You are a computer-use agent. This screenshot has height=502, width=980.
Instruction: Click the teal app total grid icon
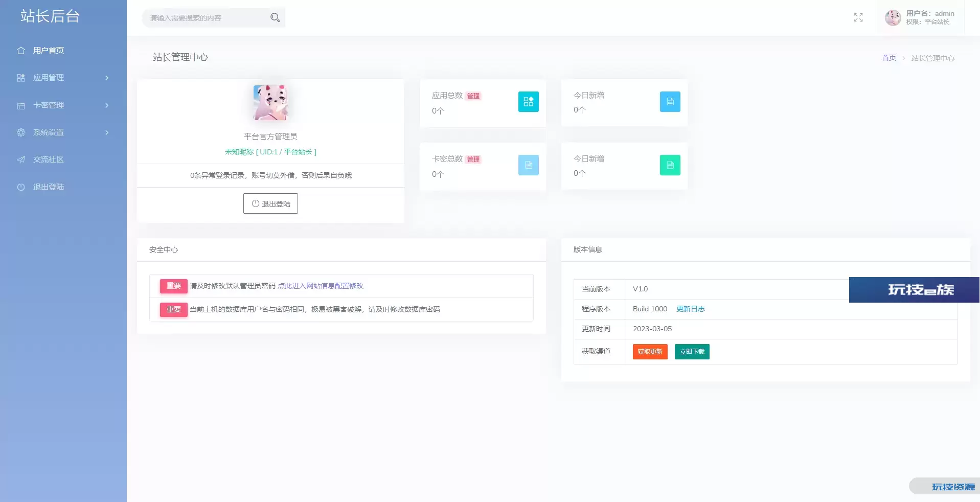528,102
